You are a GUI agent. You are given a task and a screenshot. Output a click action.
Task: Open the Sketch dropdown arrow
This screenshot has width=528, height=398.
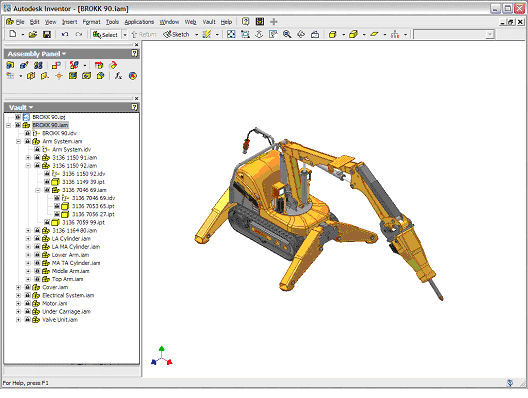(196, 35)
